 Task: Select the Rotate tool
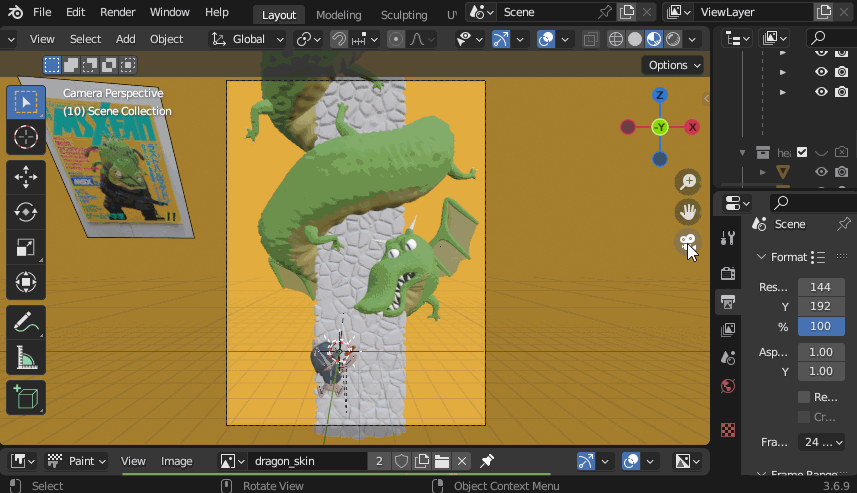(x=26, y=213)
